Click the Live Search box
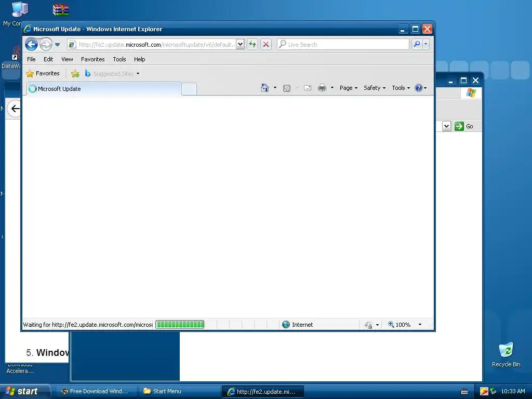This screenshot has height=399, width=532. (x=343, y=45)
